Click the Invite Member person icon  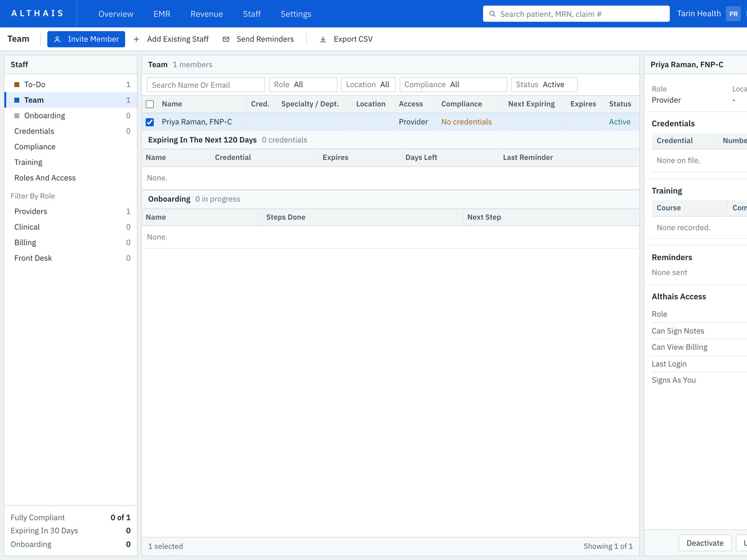pos(57,40)
